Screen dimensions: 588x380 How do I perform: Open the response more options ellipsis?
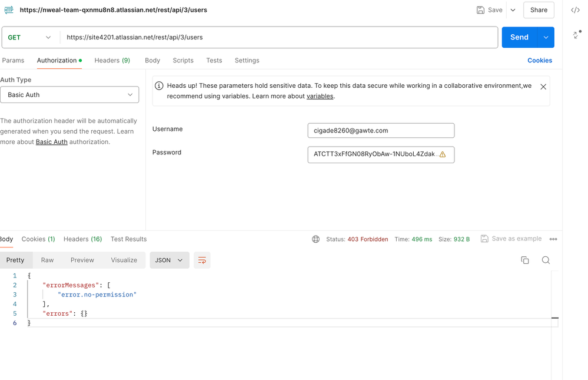(x=553, y=239)
